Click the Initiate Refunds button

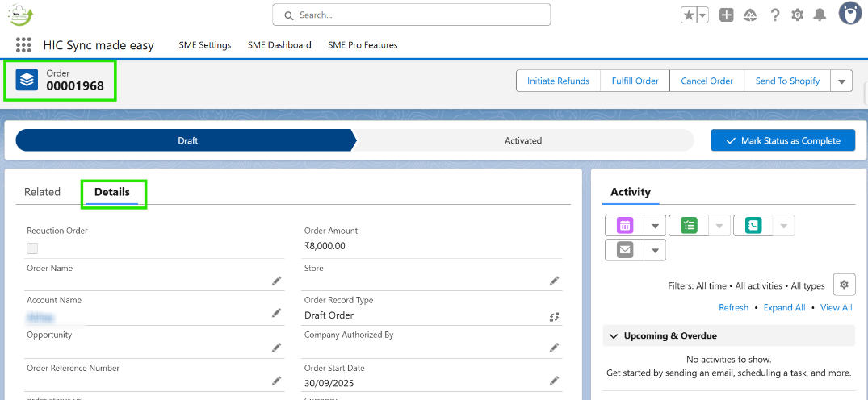tap(558, 81)
